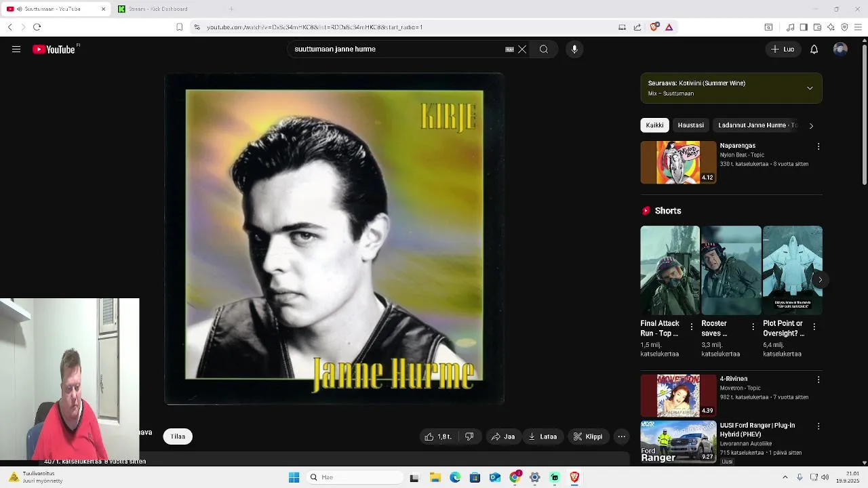Dislike the video
Screen dimensions: 868x488
pos(469,436)
